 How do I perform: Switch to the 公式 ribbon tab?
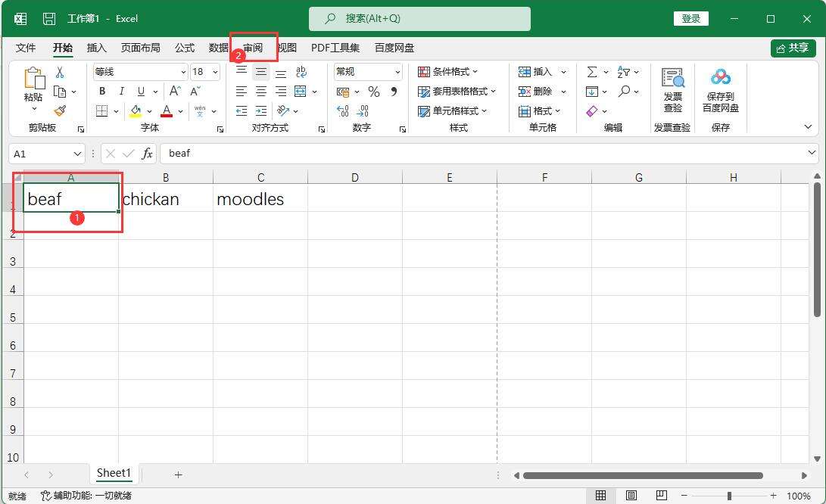tap(185, 48)
